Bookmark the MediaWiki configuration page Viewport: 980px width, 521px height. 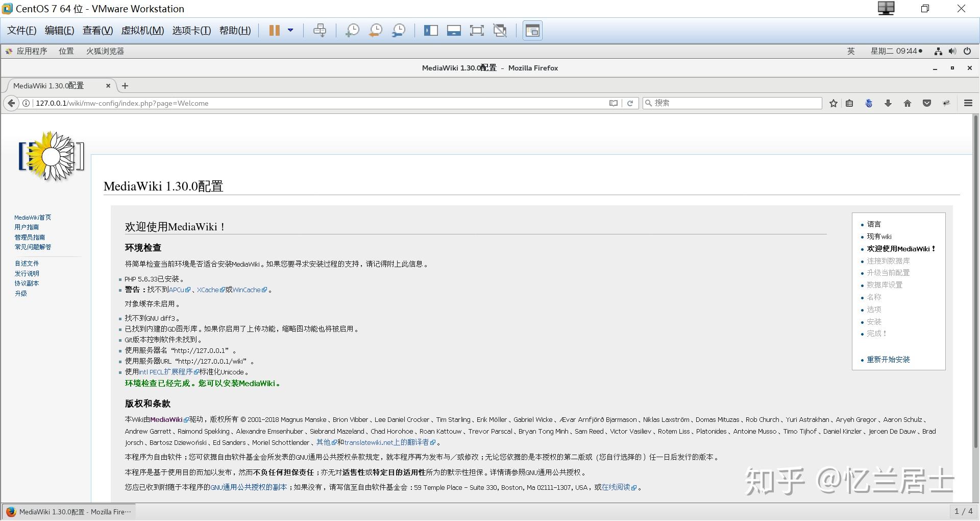click(x=833, y=103)
